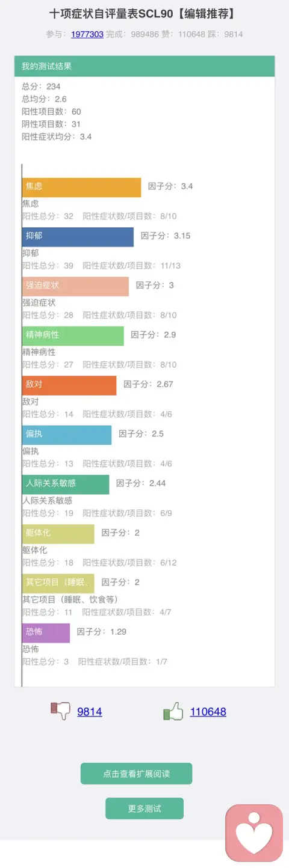Screen dimensions: 289x868
Task: Tap the pink heart floating icon
Action: pyautogui.click(x=254, y=833)
